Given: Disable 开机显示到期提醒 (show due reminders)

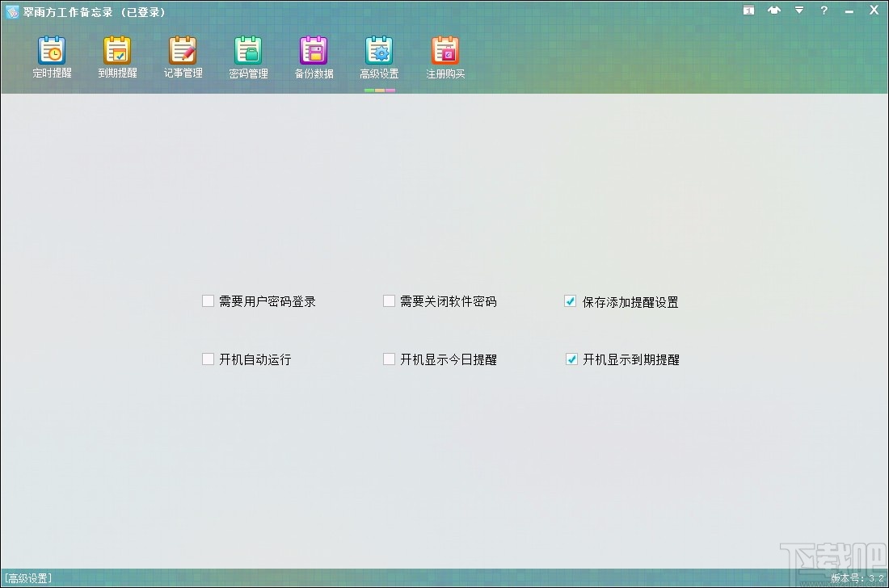Looking at the screenshot, I should click(x=571, y=359).
